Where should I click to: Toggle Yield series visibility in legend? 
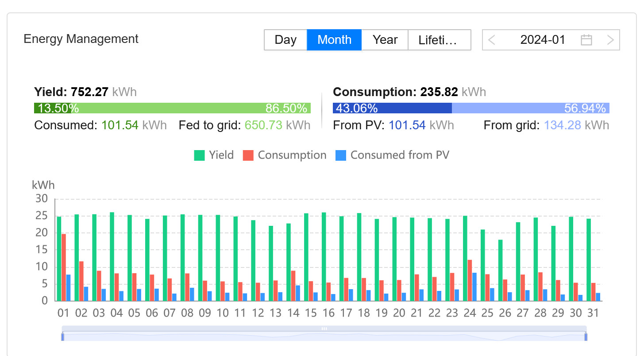pos(221,155)
